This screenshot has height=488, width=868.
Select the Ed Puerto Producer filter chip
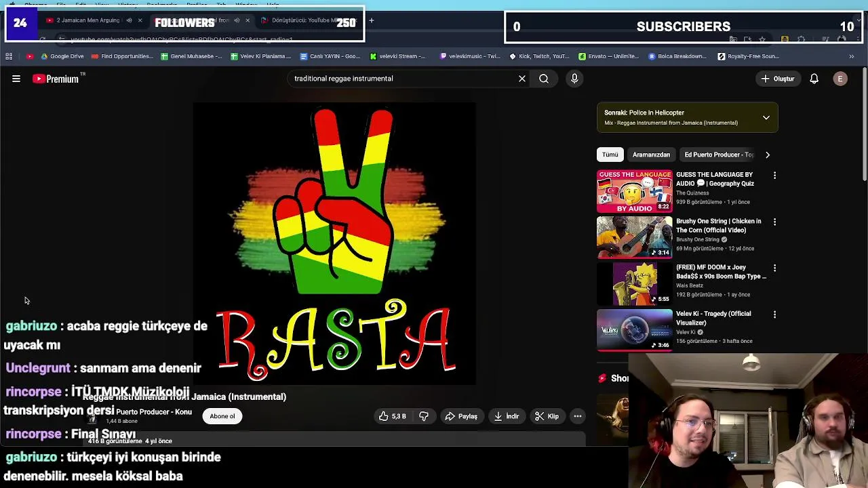[717, 155]
